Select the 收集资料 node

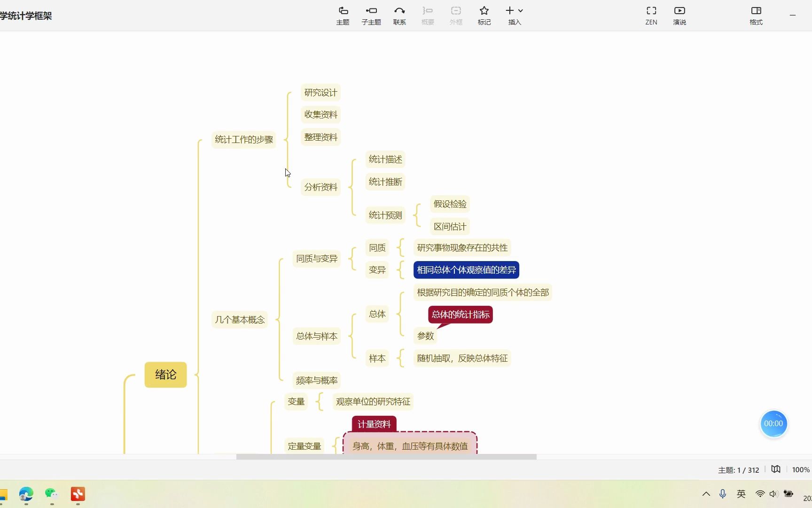[320, 114]
